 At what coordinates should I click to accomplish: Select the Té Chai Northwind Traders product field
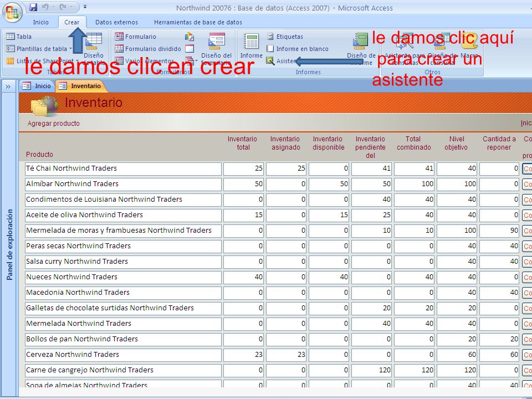coord(123,168)
